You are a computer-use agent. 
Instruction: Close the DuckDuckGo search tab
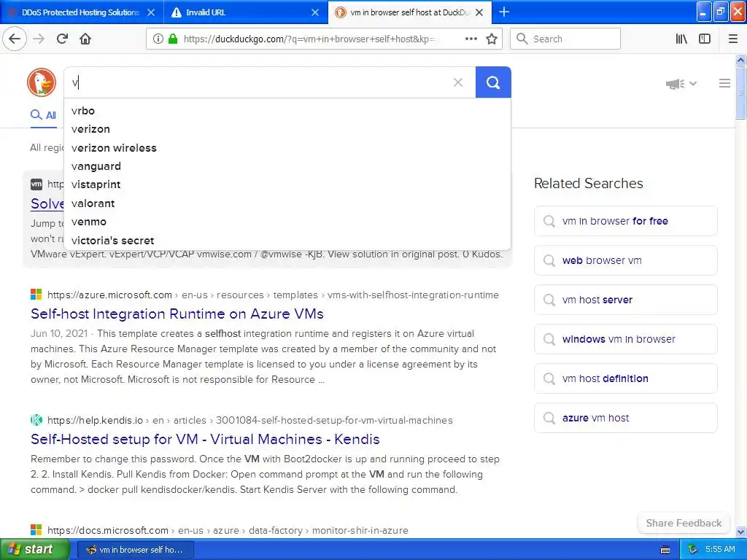point(479,12)
